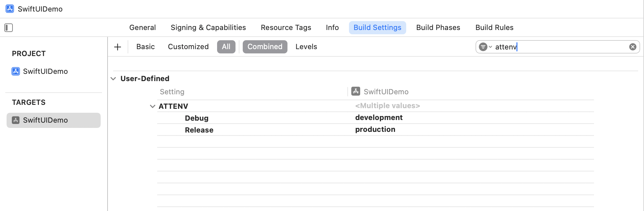Click the SwiftUIDemo title in header

40,9
